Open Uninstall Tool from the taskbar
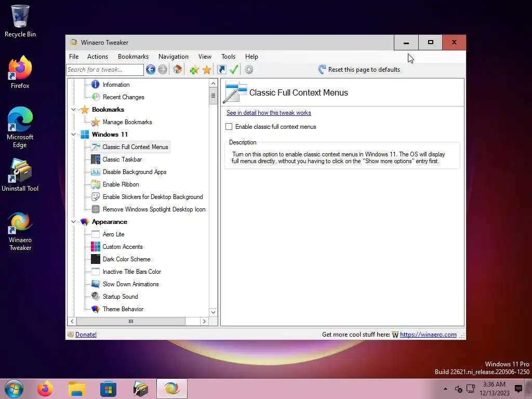This screenshot has width=532, height=399. [140, 389]
